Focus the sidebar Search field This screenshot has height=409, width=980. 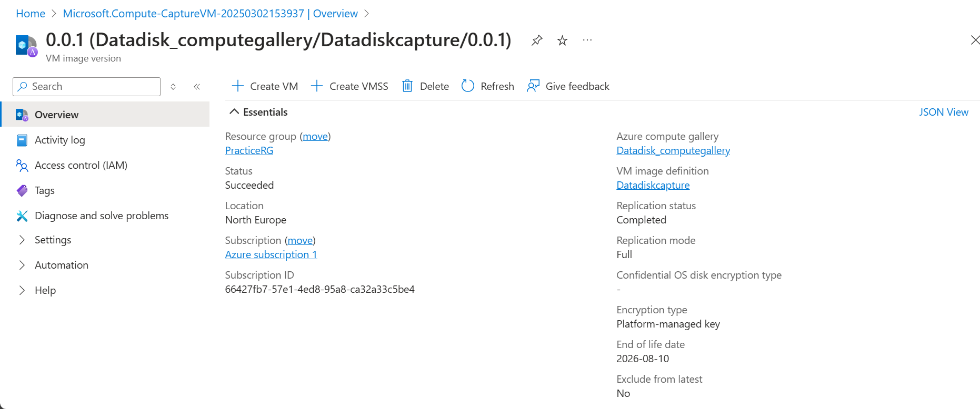click(x=87, y=87)
